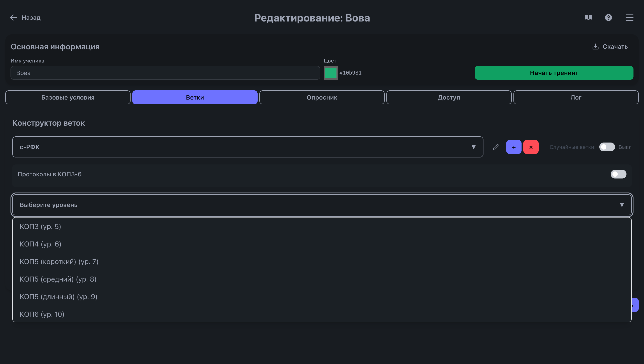Open the hamburger menu icon
The height and width of the screenshot is (364, 644).
[x=629, y=18]
